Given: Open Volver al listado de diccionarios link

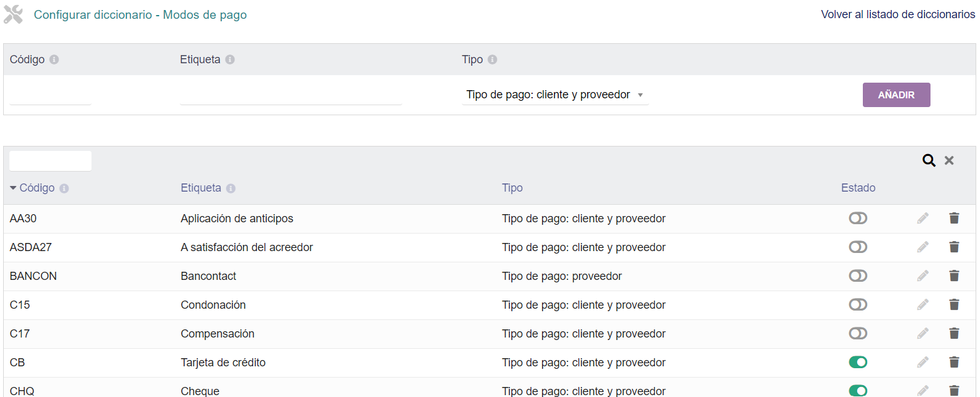Looking at the screenshot, I should (x=897, y=14).
